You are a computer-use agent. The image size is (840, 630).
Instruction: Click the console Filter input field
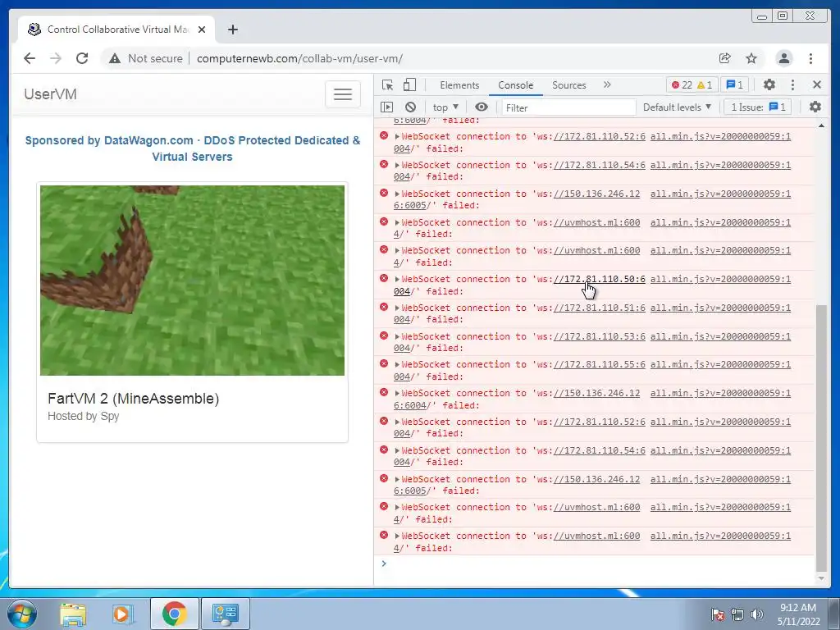click(568, 107)
